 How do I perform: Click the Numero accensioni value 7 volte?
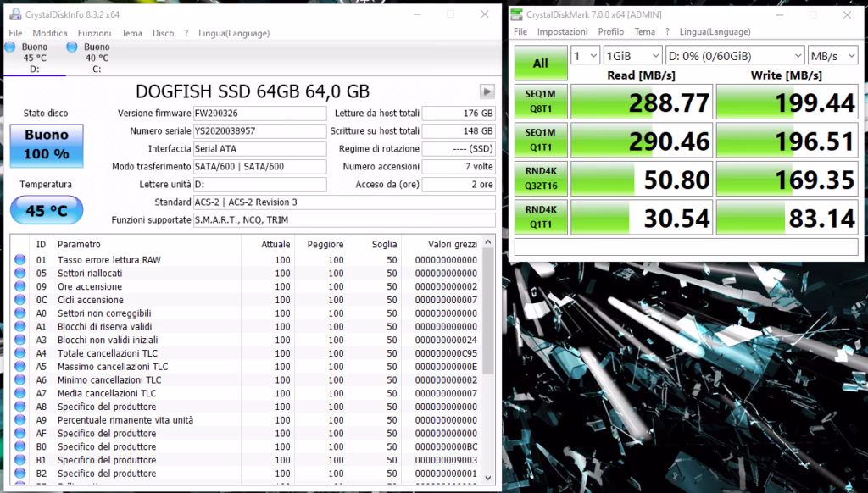[459, 166]
